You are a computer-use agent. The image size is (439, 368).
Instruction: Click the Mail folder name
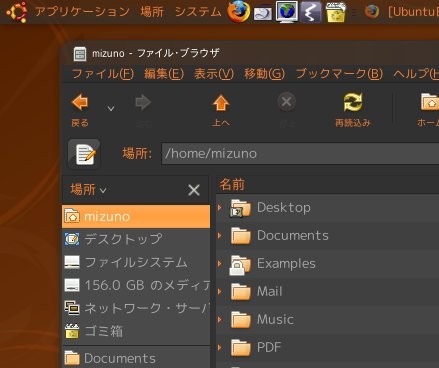pos(269,292)
